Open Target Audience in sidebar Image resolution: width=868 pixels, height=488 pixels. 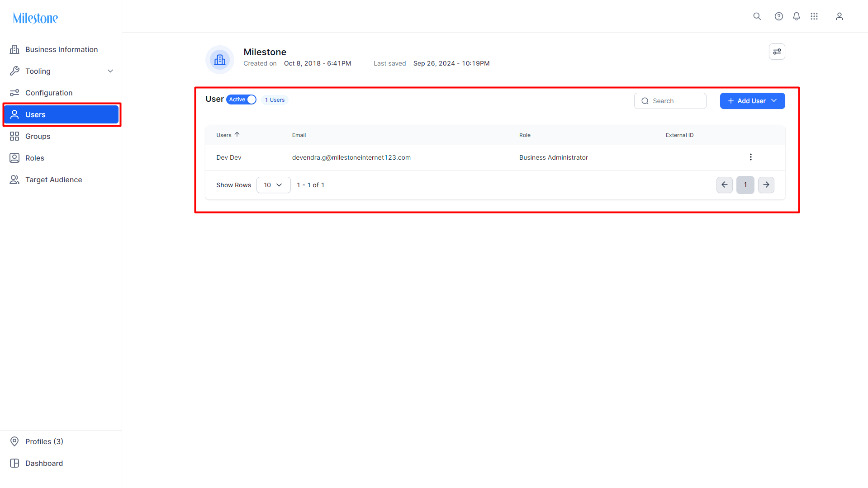point(61,180)
